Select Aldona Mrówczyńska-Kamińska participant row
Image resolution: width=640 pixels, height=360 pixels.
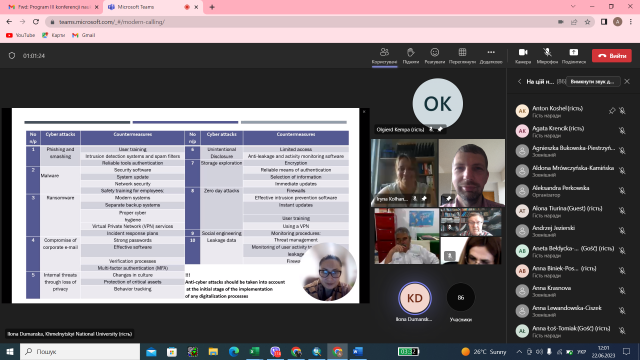(571, 171)
